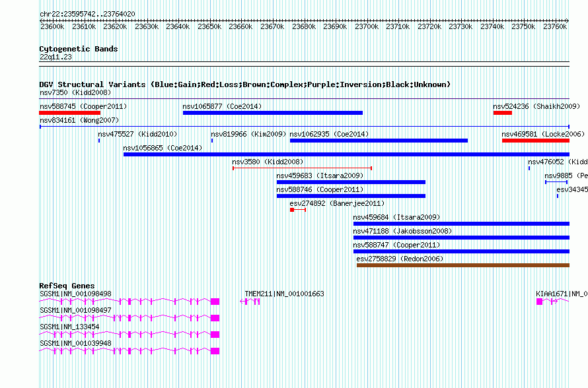
Task: Click the DGV Structural Variants track title
Action: [245, 84]
